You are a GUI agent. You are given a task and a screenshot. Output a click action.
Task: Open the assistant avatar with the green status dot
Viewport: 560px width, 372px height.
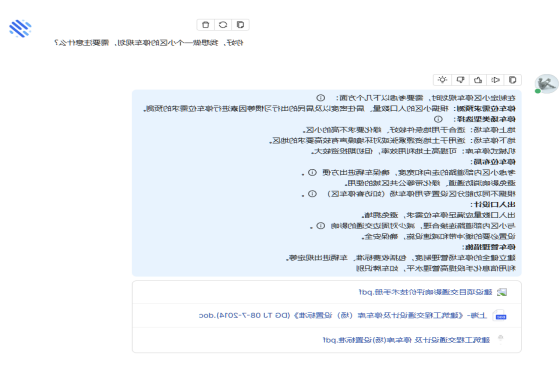(x=546, y=84)
